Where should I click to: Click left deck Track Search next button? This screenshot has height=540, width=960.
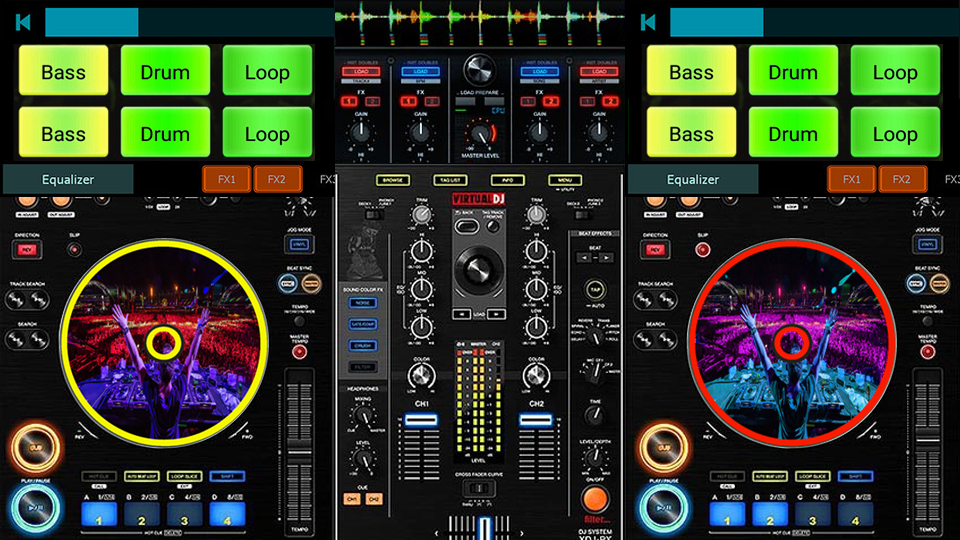39,299
